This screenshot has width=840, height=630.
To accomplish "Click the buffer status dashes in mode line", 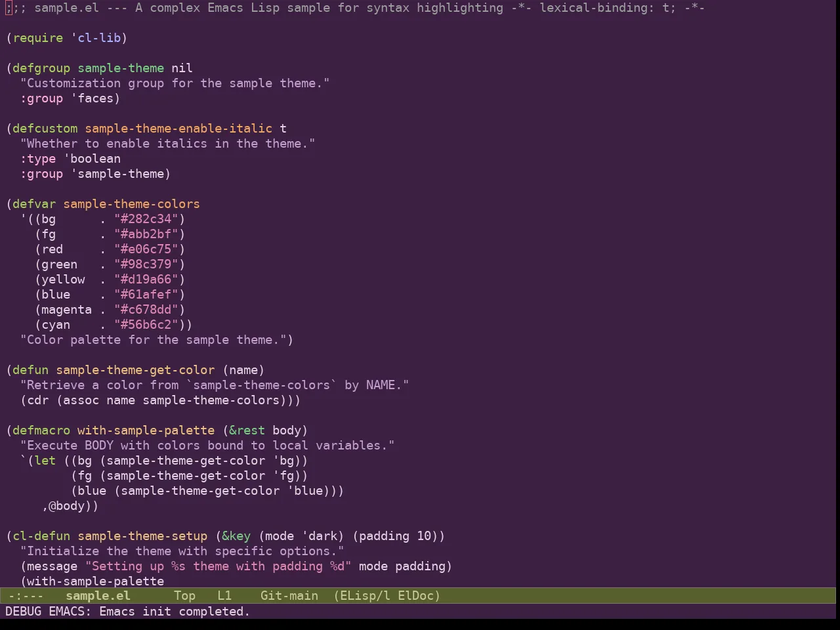I will click(26, 596).
